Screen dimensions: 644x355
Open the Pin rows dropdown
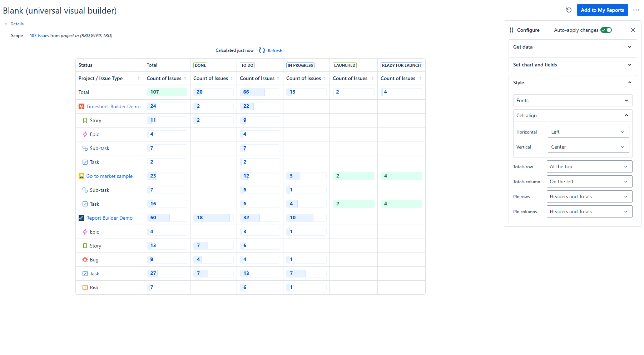coord(590,196)
